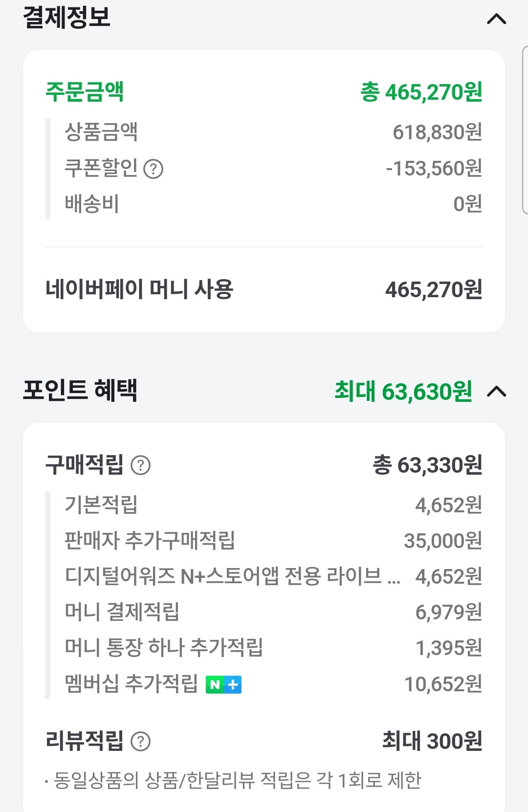Tap the 총 63,330원 purchase points total
This screenshot has height=812, width=528.
(428, 464)
